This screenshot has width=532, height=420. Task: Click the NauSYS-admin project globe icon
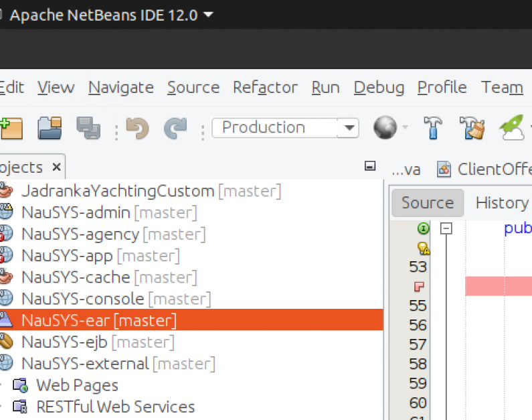tap(6, 212)
